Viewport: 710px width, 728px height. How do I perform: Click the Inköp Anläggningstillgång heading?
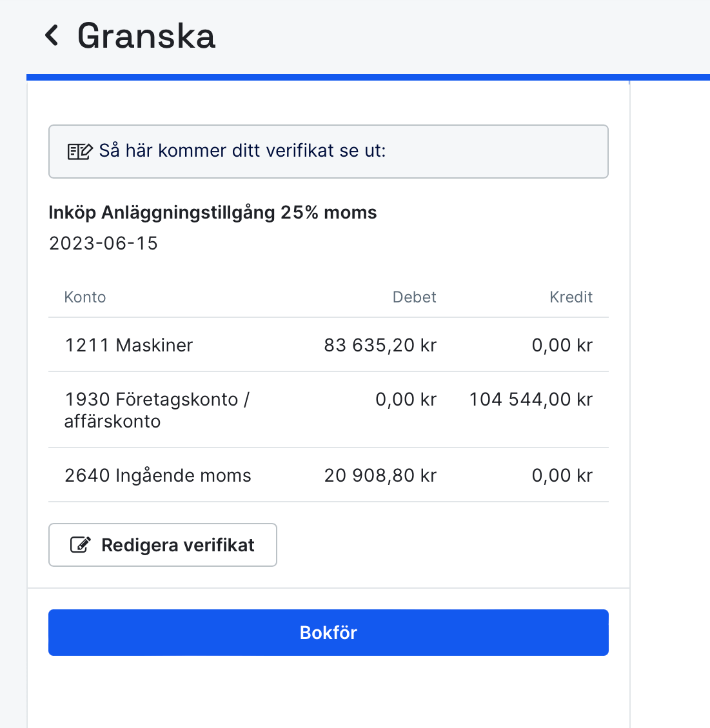point(212,212)
